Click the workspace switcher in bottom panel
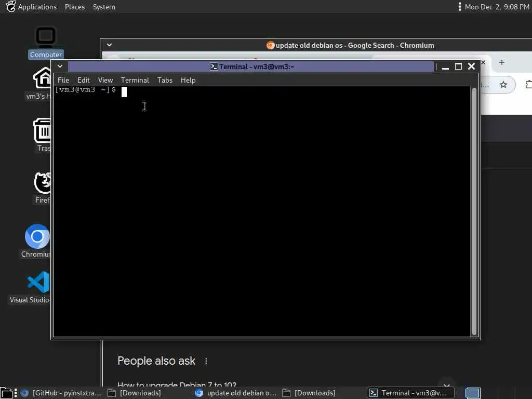532x399 pixels. tap(473, 393)
